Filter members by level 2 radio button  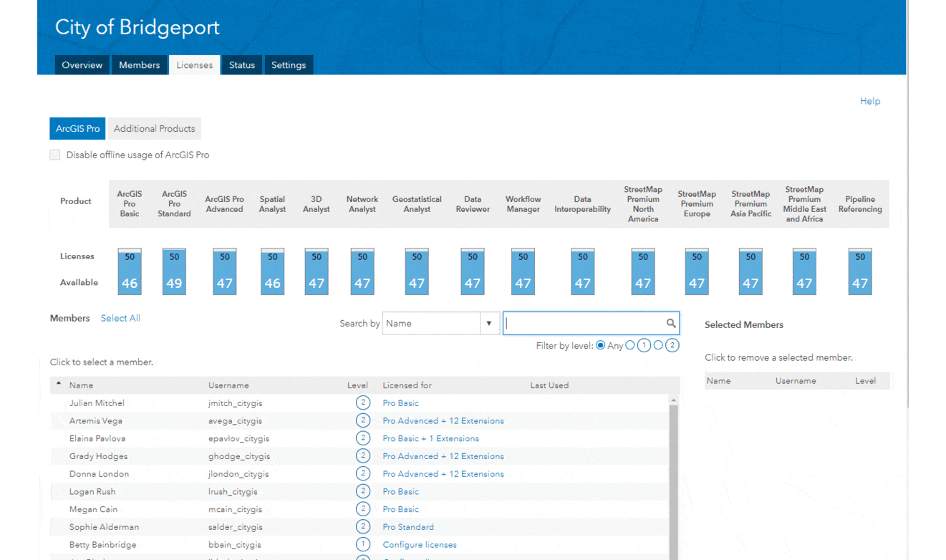pyautogui.click(x=658, y=345)
